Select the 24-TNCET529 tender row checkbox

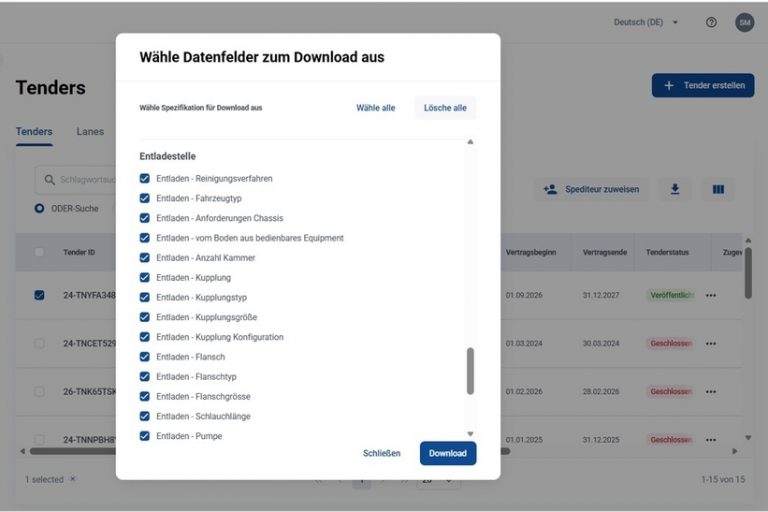click(x=39, y=343)
